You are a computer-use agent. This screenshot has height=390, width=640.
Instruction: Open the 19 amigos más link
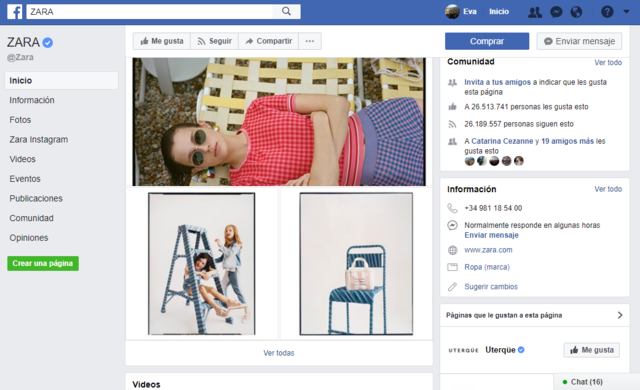567,141
